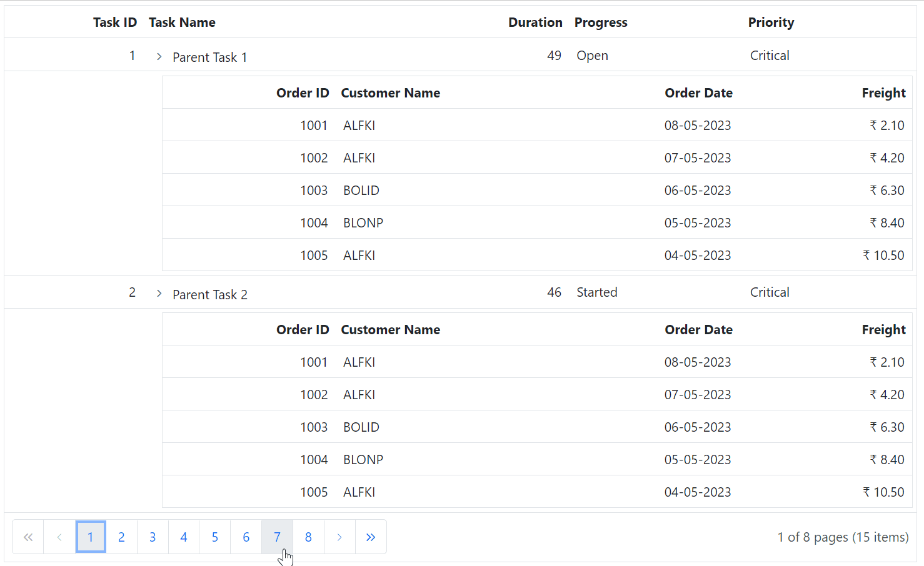Navigate to the first page using double-left-arrow icon
Screen dimensions: 924x566
pyautogui.click(x=28, y=537)
